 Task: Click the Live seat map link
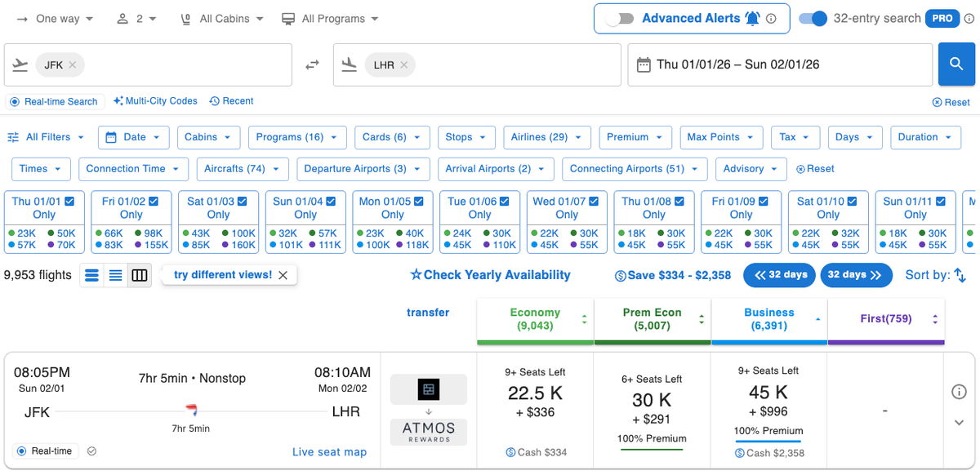330,451
